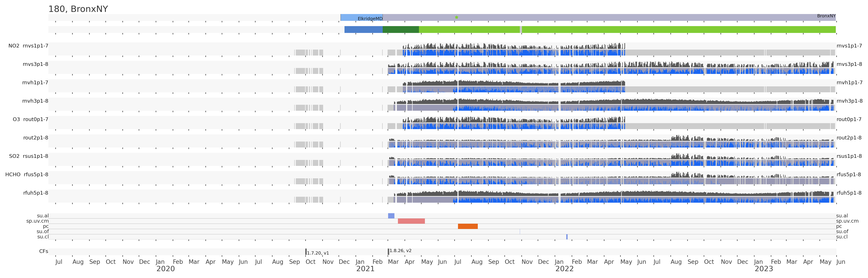
Task: Click the 1.8.26, v2 CFs marker
Action: pos(388,251)
